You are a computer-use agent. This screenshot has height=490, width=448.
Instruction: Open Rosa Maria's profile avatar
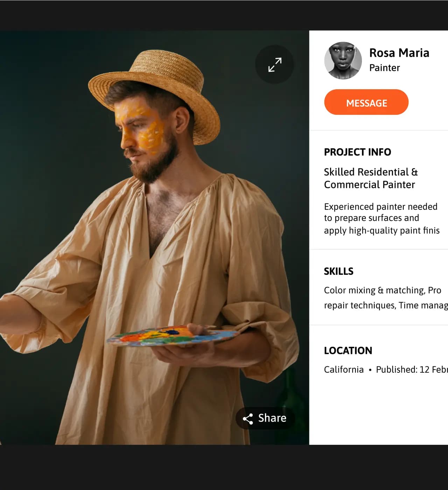click(343, 61)
